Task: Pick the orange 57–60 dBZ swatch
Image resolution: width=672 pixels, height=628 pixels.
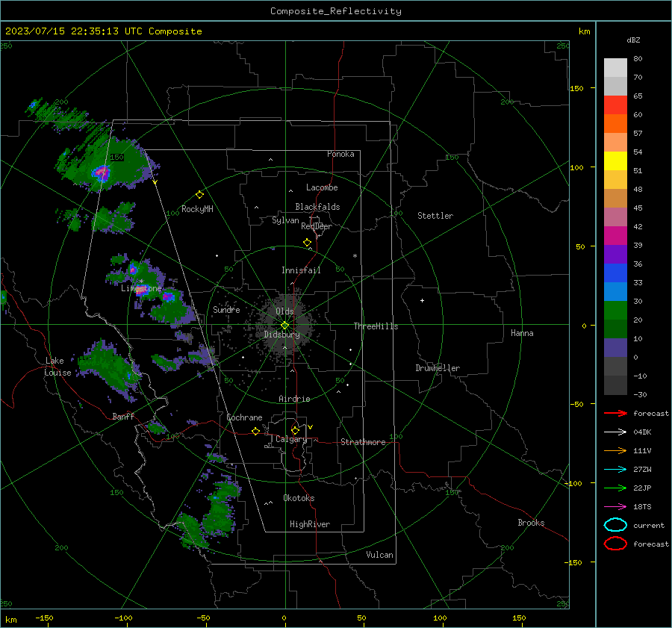Action: tap(615, 124)
